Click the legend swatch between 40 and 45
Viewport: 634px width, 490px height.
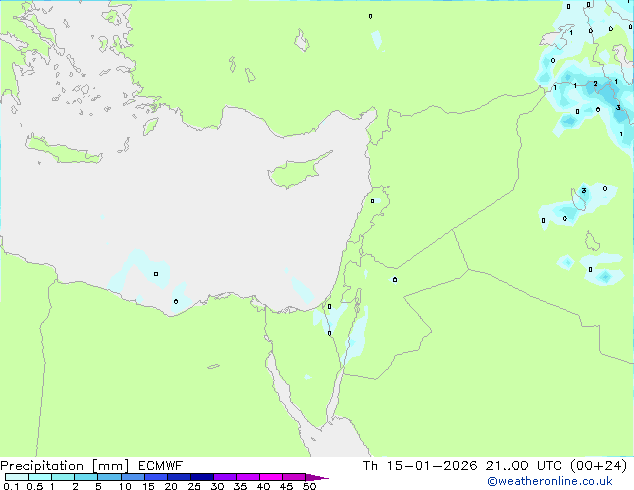271,477
